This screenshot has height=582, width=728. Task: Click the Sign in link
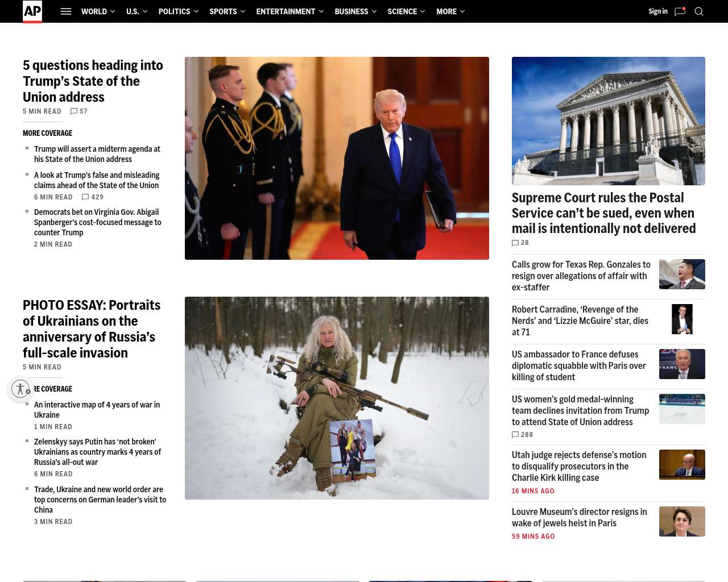point(658,11)
